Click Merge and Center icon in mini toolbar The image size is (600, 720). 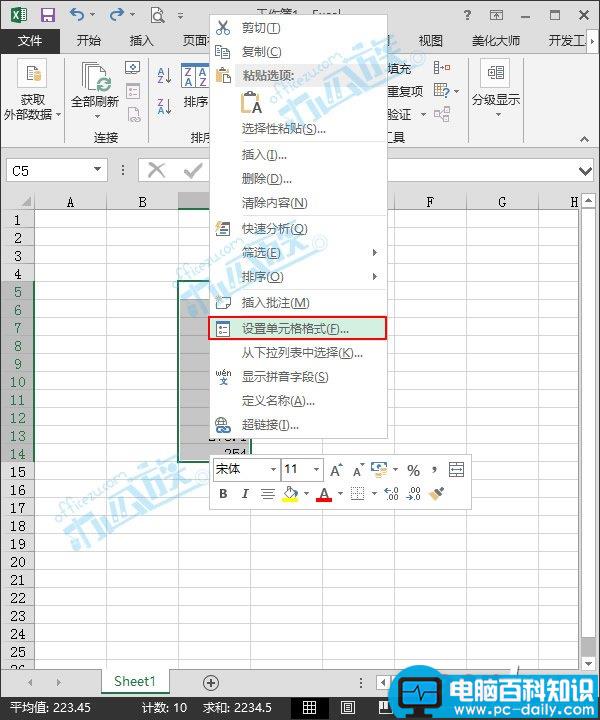pos(456,470)
